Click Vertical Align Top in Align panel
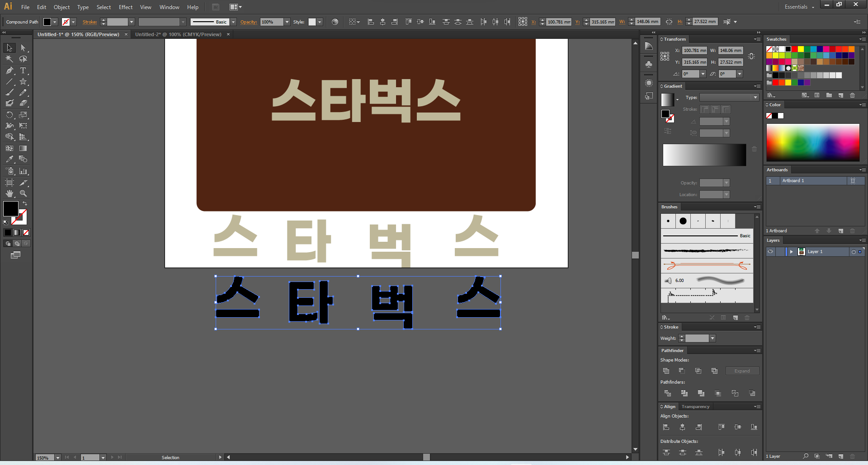 click(722, 427)
